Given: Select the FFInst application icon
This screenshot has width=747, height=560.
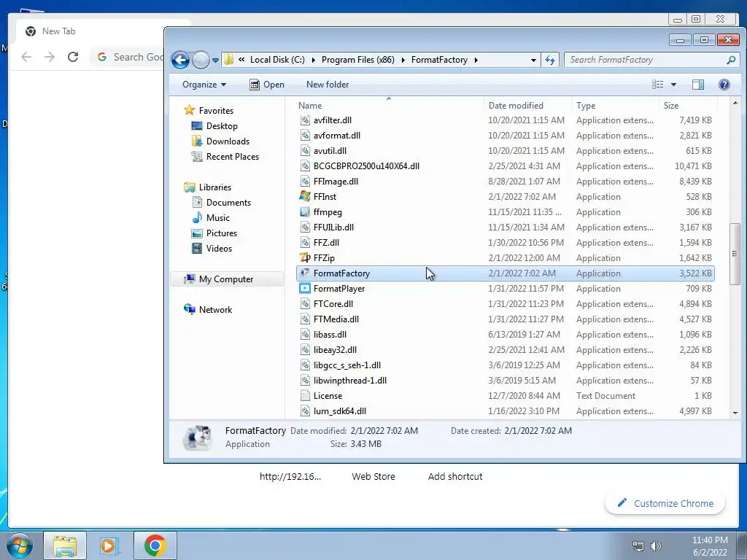Looking at the screenshot, I should (x=305, y=197).
